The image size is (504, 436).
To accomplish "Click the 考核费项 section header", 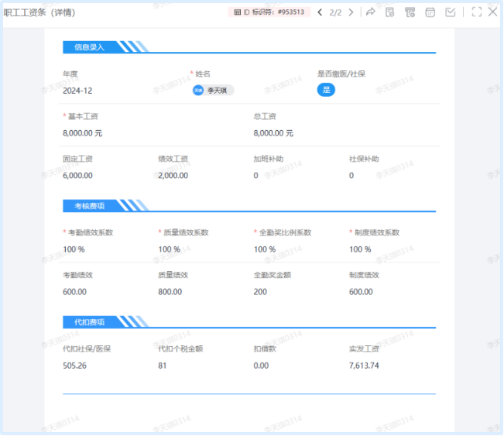I will 89,206.
